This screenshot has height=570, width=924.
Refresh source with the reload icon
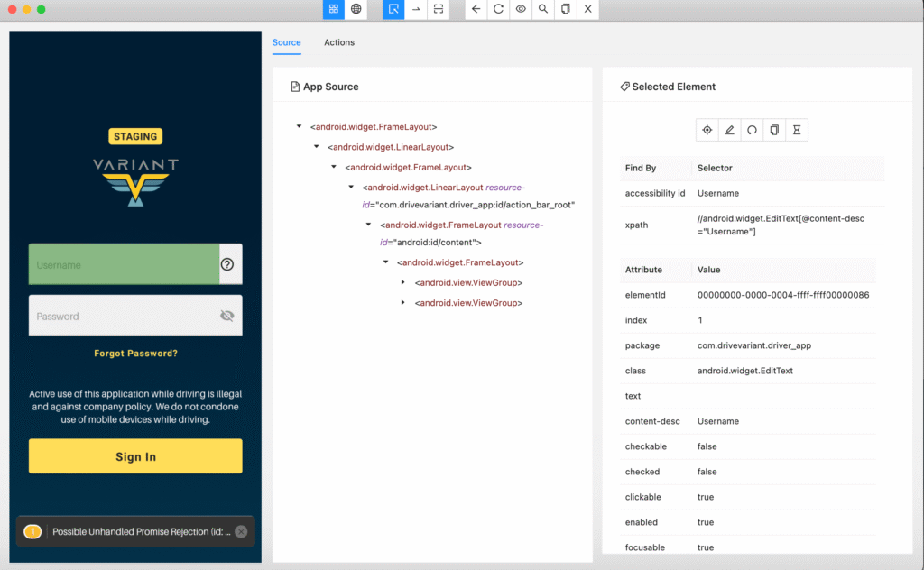pyautogui.click(x=498, y=9)
